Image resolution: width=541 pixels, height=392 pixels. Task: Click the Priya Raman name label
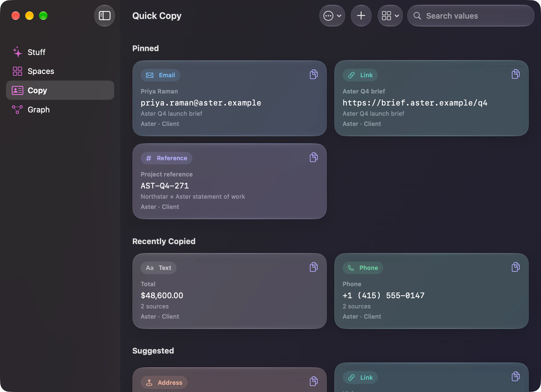(159, 91)
